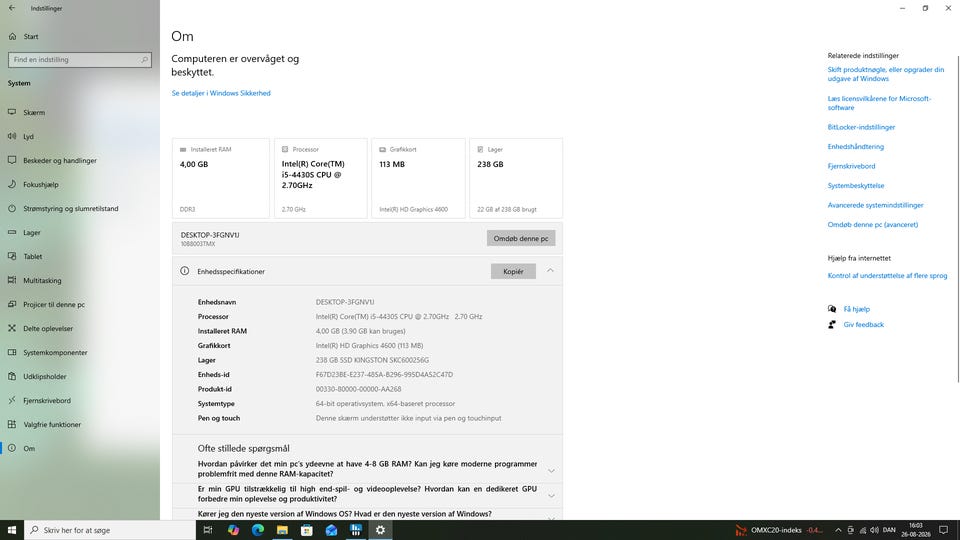Click the Find en indstilling search field
Viewport: 960px width, 540px height.
tap(80, 60)
